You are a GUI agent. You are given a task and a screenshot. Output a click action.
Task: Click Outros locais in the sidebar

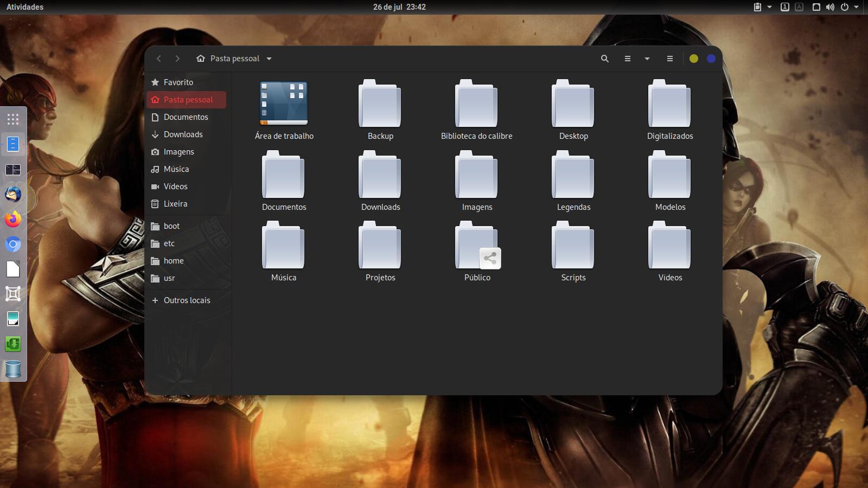click(187, 300)
